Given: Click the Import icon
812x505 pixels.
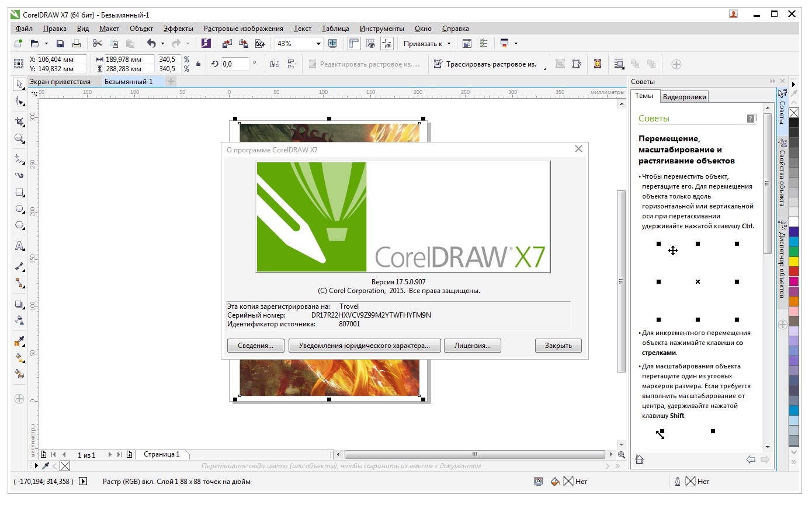Looking at the screenshot, I should click(x=227, y=43).
